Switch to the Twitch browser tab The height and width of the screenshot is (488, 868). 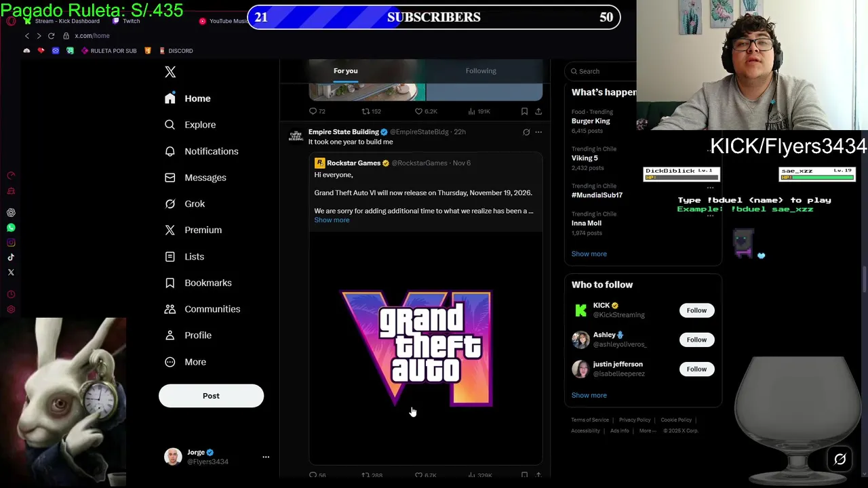point(127,21)
